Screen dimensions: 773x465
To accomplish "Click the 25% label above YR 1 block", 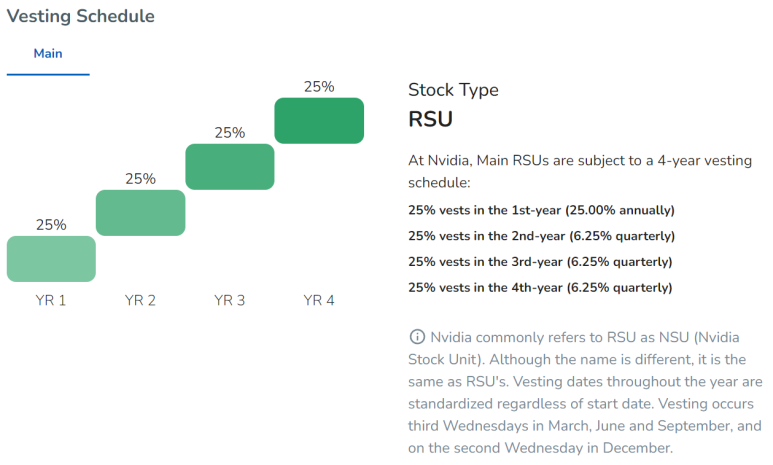I will (x=51, y=225).
